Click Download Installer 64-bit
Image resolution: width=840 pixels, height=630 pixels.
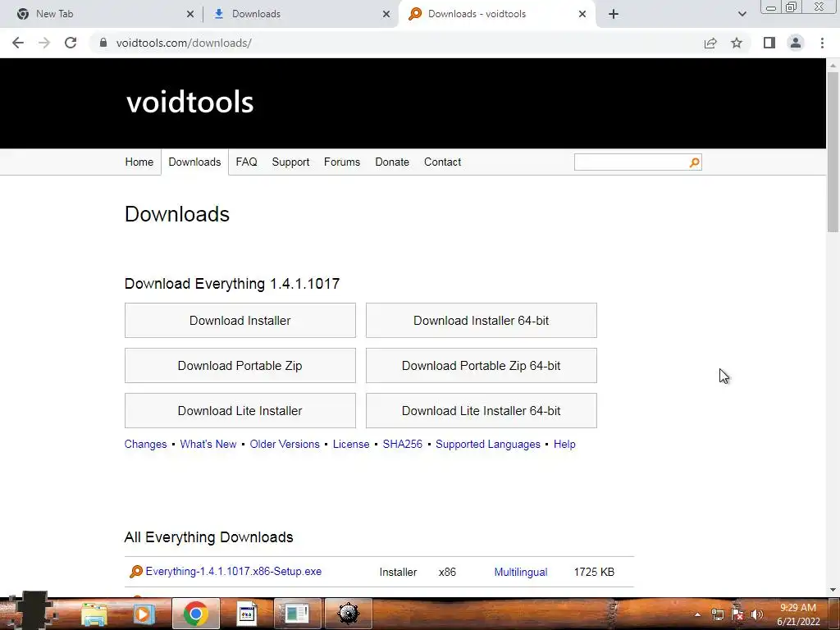[481, 321]
